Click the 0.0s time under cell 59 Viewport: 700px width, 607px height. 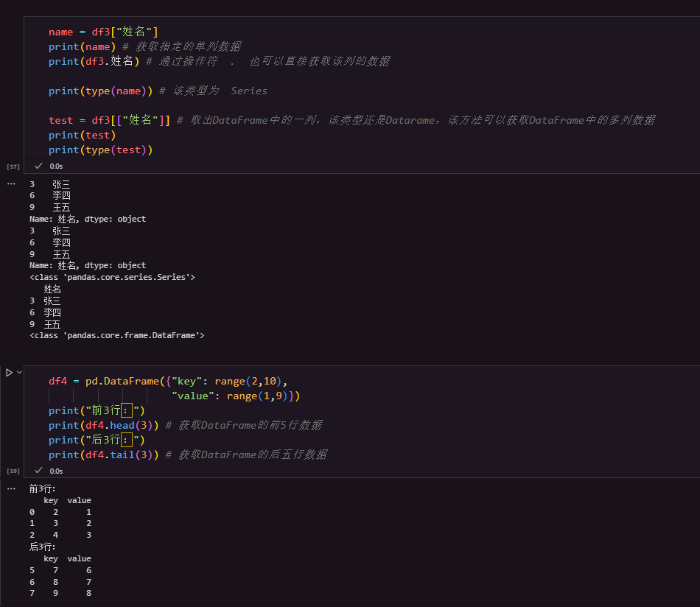tap(56, 471)
